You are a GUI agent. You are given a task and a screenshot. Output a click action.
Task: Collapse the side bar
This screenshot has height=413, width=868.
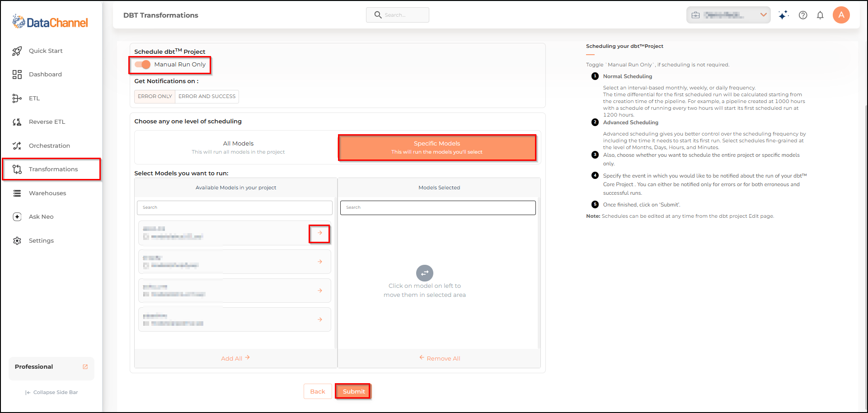tap(52, 392)
